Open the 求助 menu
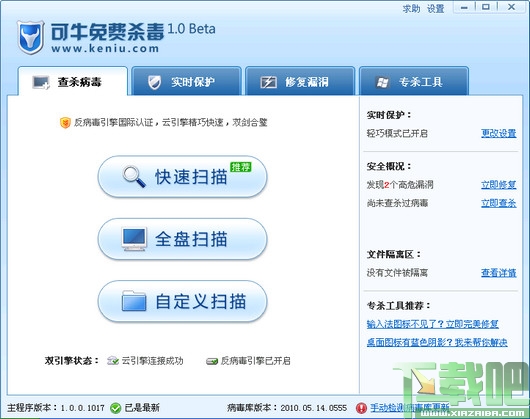The image size is (530, 419). tap(411, 8)
